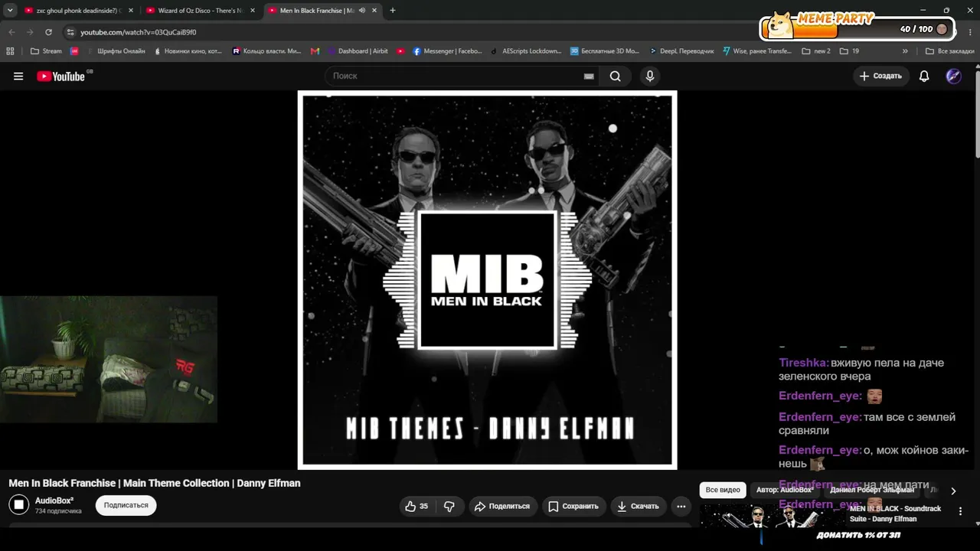Open the Шрифты Онлайн bookmark
The height and width of the screenshot is (551, 980).
(x=116, y=51)
